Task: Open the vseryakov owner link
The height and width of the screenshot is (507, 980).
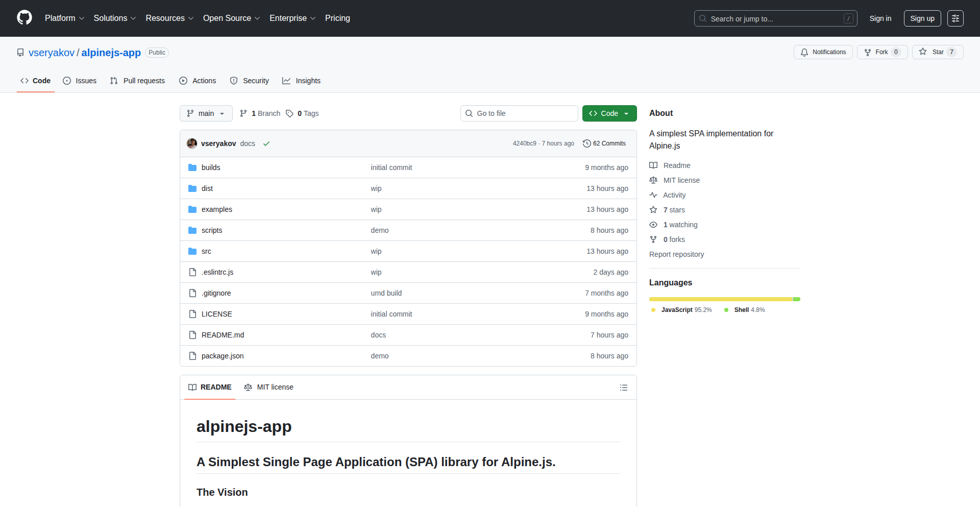Action: coord(52,53)
